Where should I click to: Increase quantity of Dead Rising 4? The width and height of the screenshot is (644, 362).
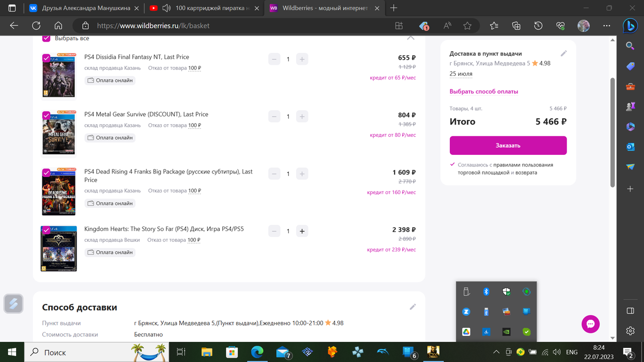302,174
